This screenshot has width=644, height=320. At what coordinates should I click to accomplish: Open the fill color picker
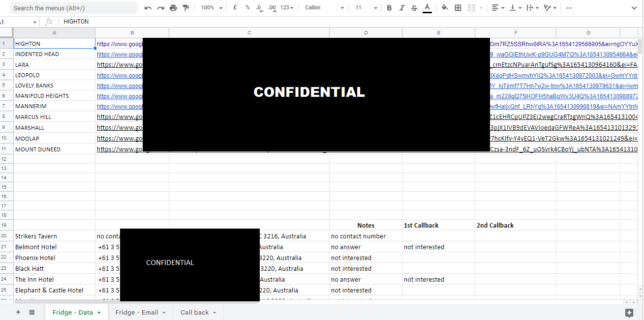(x=445, y=8)
